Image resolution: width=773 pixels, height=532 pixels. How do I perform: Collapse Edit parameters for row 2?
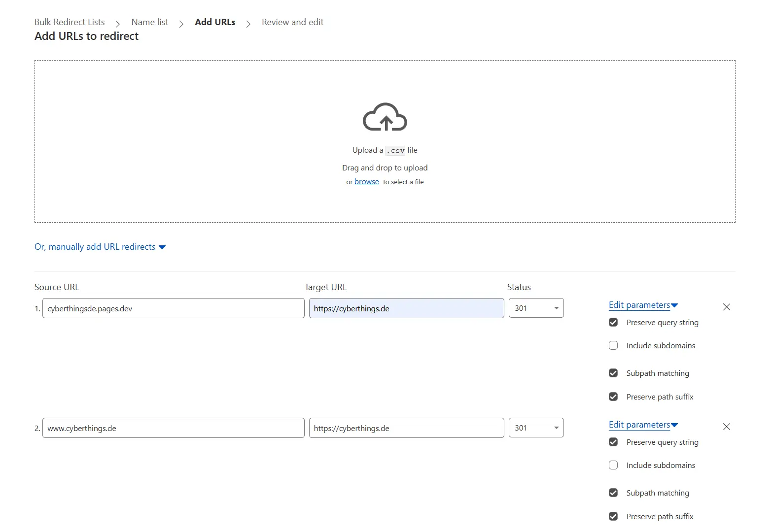tap(643, 425)
